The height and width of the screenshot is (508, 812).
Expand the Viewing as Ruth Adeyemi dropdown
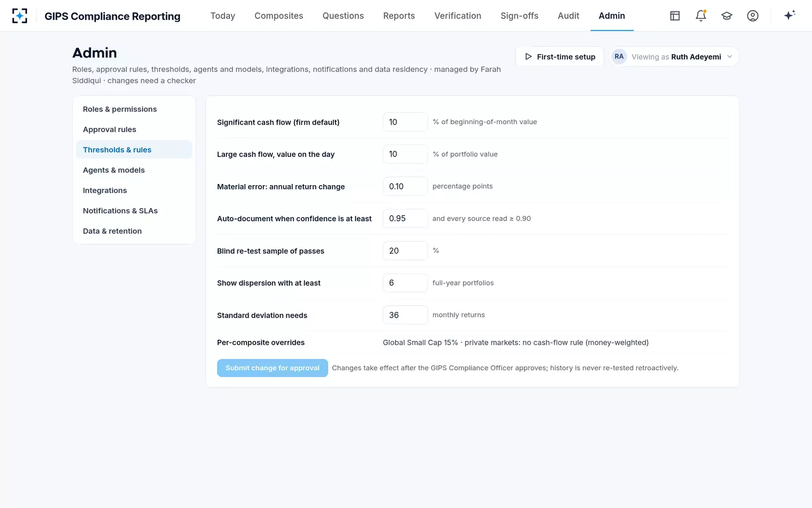pos(675,56)
